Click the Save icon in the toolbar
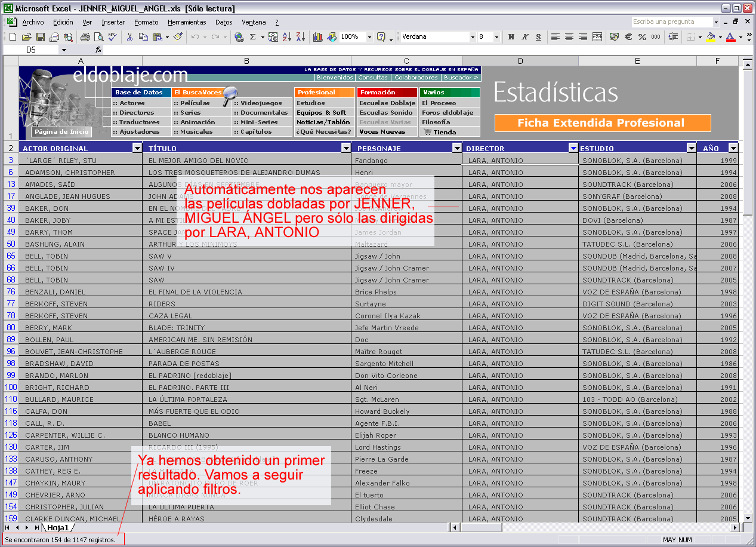Screen dimensions: 756x547 41,37
